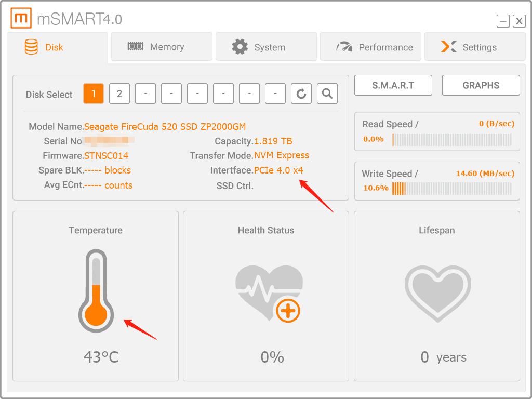Viewport: 532px width, 399px height.
Task: Click the Avg ECnt counts value
Action: click(108, 185)
